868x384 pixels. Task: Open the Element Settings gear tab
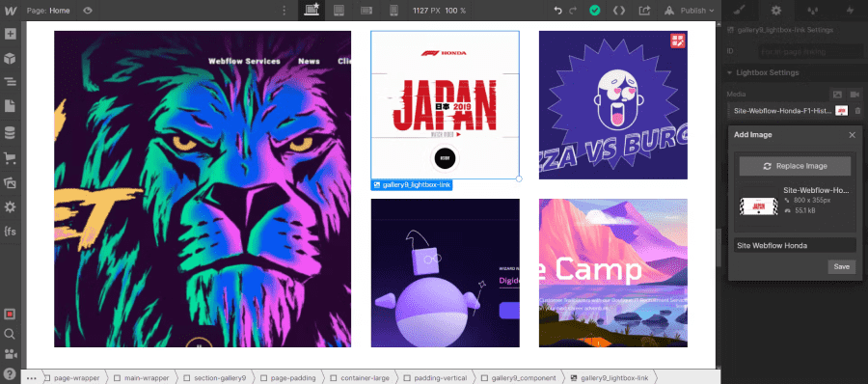(776, 10)
